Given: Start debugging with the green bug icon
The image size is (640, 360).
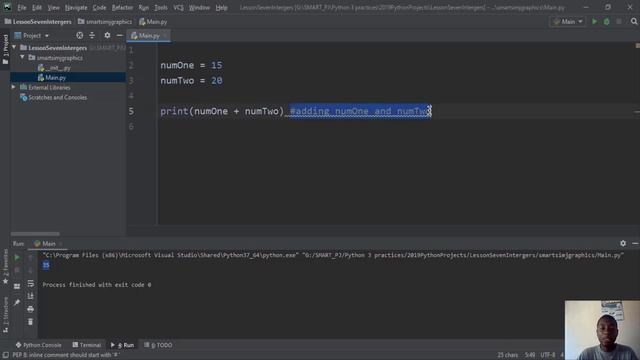Looking at the screenshot, I should click(x=607, y=22).
